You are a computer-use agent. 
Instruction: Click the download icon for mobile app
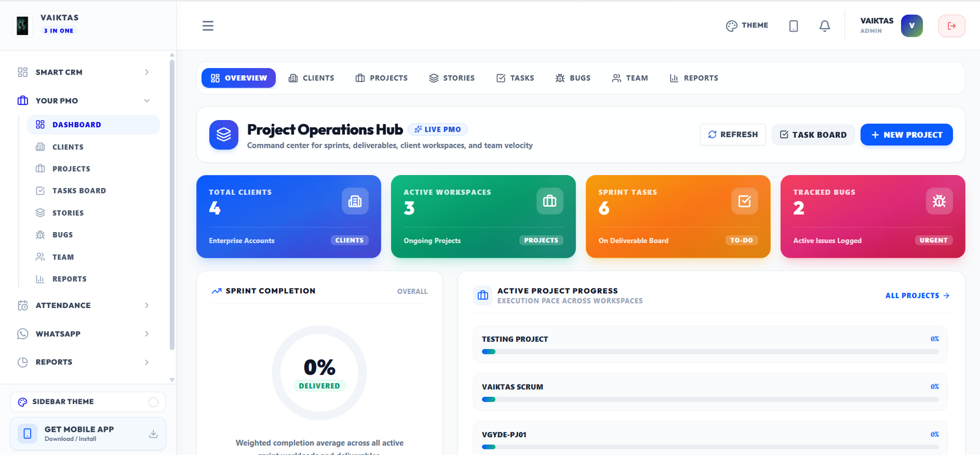(153, 434)
